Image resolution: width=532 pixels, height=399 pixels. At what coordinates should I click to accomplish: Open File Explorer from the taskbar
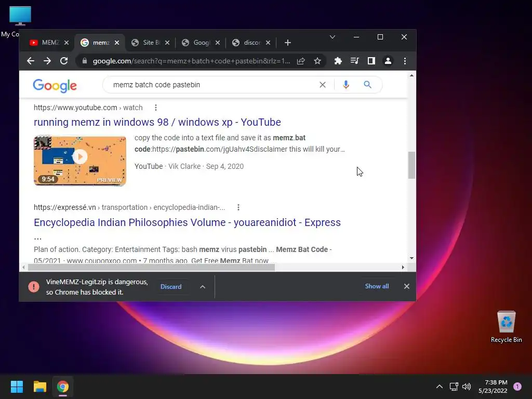pos(39,387)
